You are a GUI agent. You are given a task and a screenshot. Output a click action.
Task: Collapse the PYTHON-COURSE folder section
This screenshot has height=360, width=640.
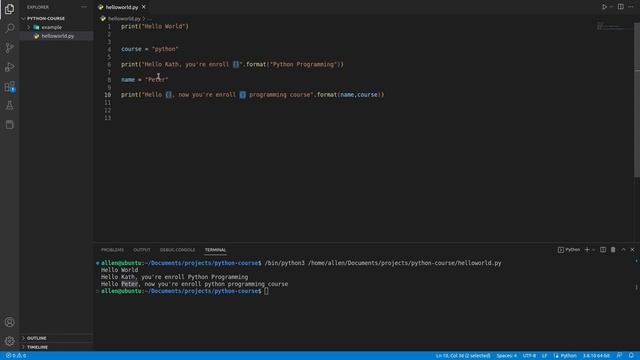click(45, 18)
